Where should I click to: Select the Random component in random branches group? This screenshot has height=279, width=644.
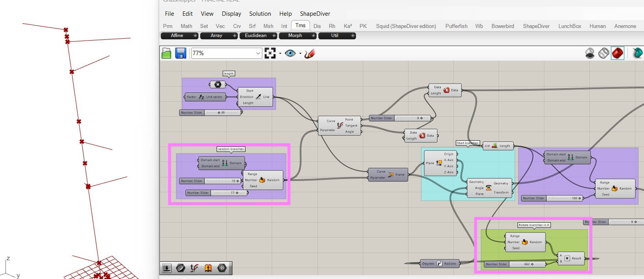pyautogui.click(x=263, y=180)
